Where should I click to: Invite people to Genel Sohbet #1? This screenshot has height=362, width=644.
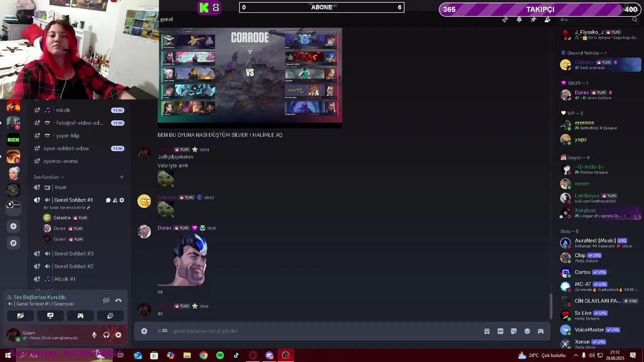coord(115,200)
